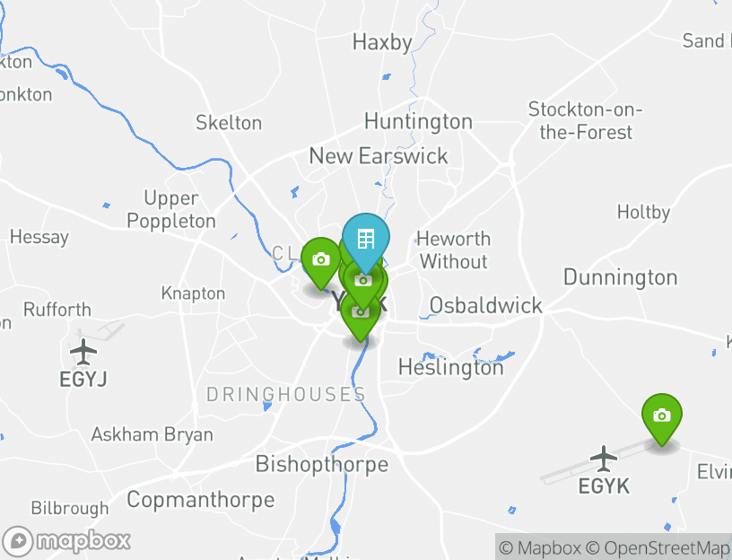Viewport: 732px width, 560px height.
Task: Click the Heslington place label
Action: click(x=451, y=368)
